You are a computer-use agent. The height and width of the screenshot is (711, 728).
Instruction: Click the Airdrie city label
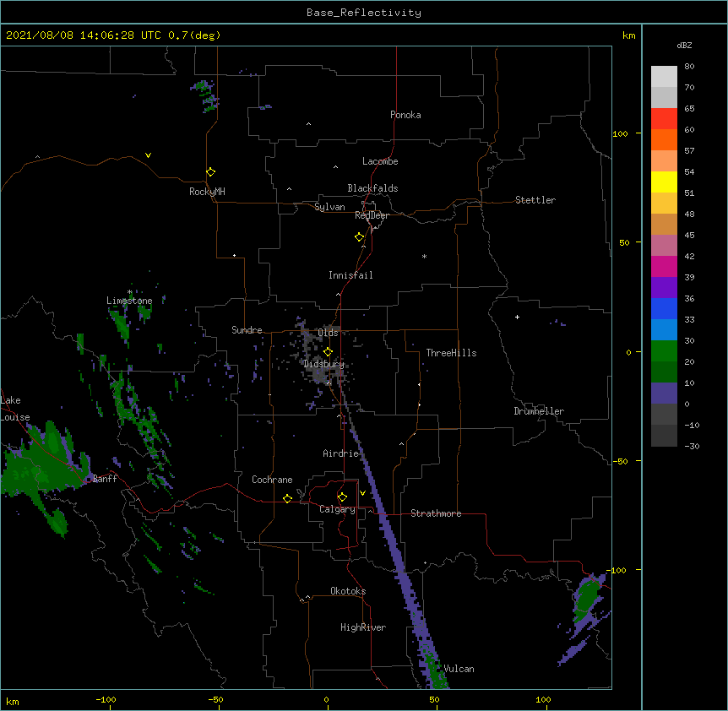[x=340, y=453]
